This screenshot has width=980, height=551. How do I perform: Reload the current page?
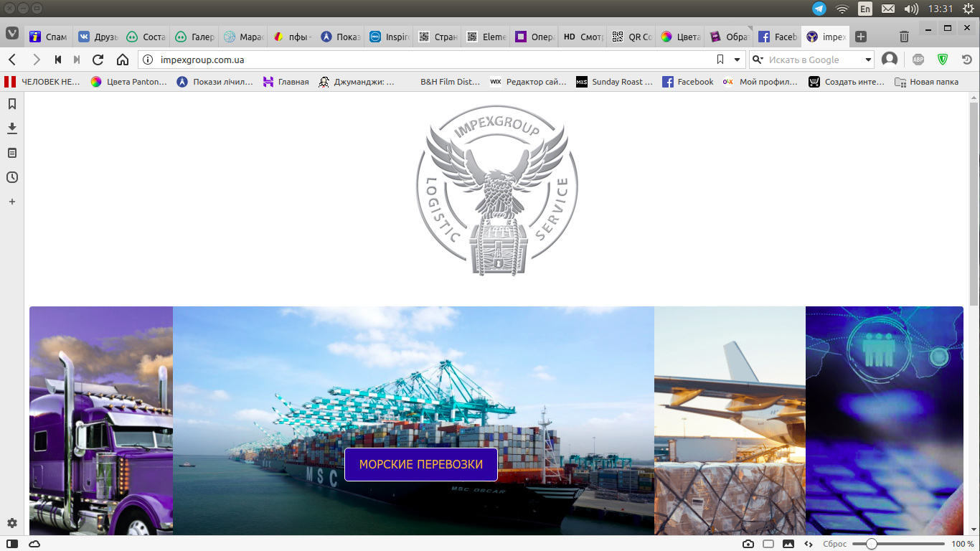[x=98, y=60]
